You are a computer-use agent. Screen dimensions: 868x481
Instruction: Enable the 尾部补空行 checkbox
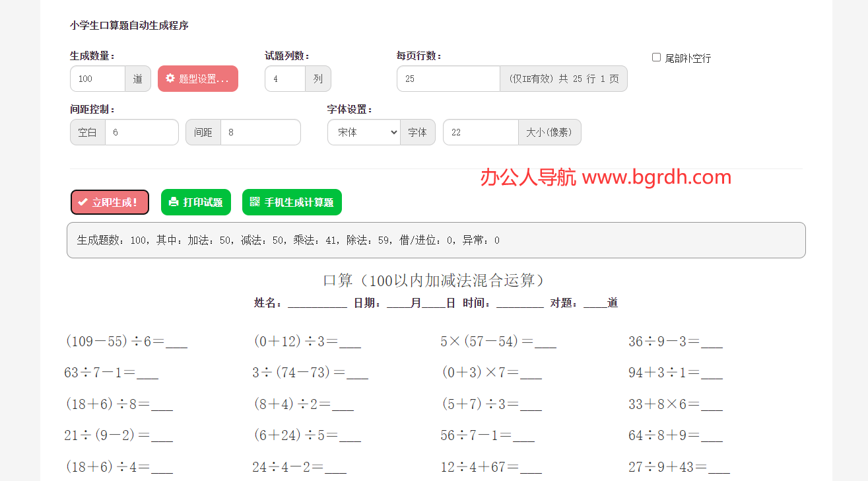click(656, 57)
